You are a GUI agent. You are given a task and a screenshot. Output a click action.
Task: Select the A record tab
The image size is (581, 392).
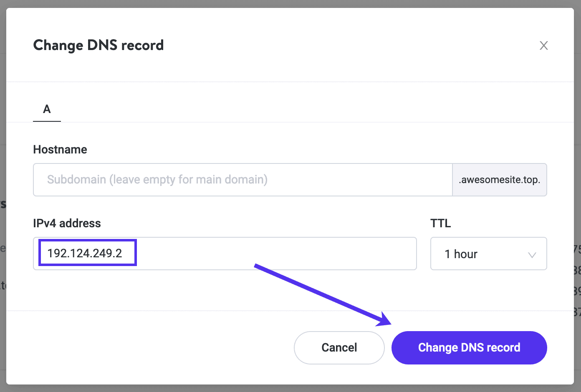point(46,109)
